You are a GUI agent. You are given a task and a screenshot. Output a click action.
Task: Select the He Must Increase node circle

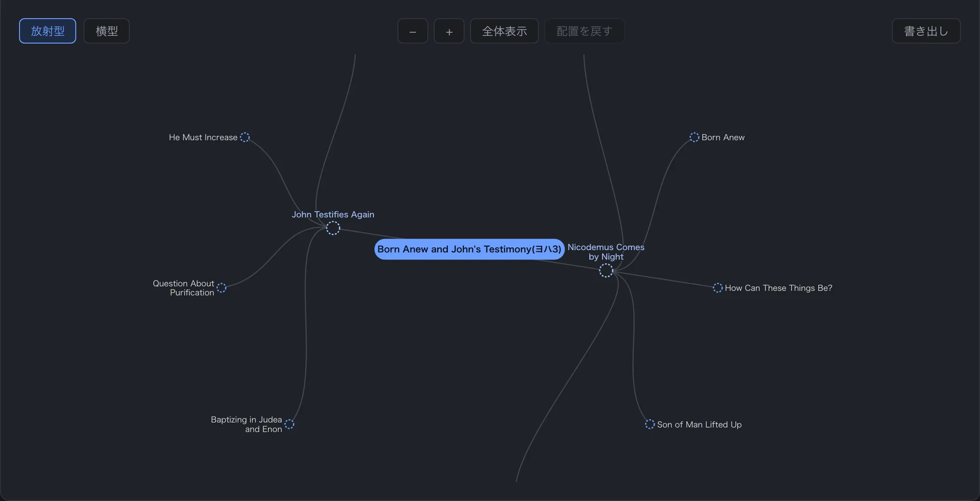(x=245, y=137)
